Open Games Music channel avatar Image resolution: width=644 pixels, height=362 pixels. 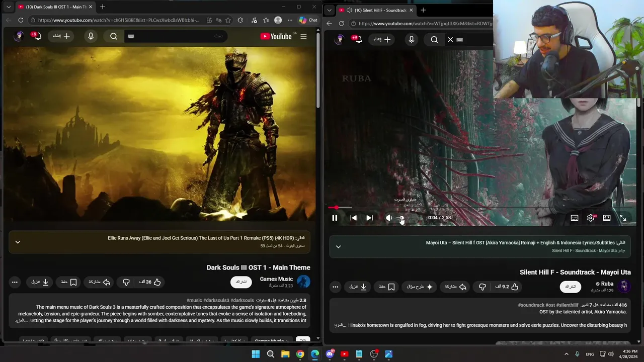[x=303, y=282]
